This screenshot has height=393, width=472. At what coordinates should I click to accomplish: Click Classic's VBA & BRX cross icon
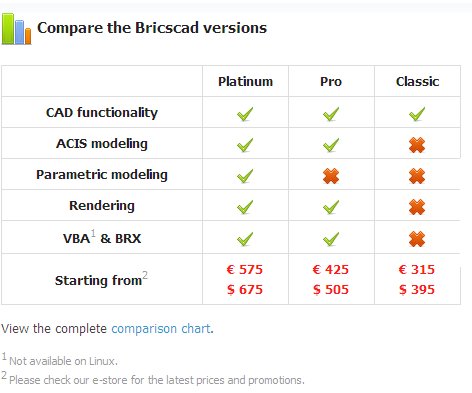point(417,239)
